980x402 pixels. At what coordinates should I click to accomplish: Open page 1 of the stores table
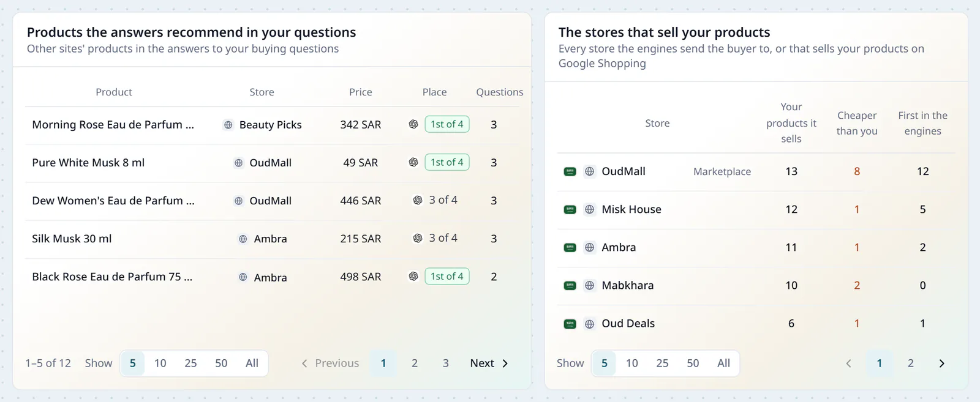880,363
